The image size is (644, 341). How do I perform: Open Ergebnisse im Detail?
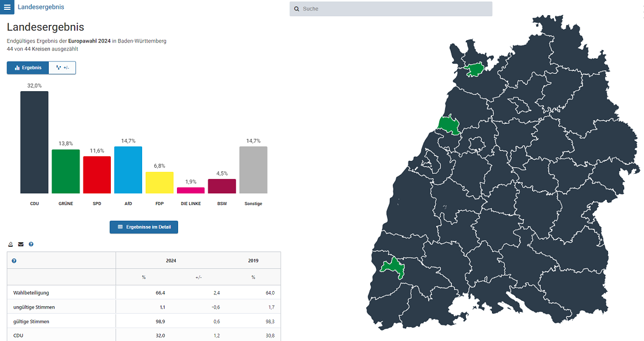(144, 227)
